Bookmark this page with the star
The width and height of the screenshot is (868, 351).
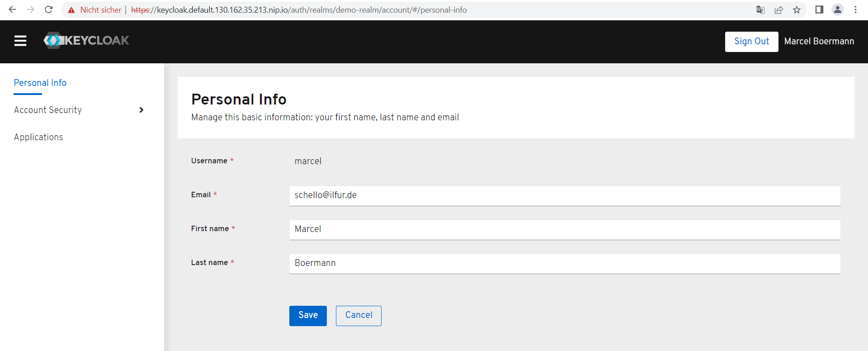[797, 10]
